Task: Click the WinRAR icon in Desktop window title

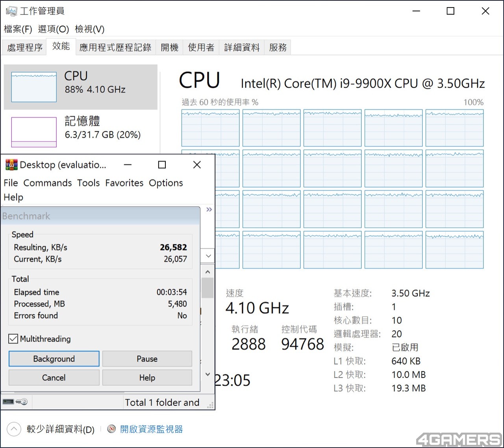Action: [11, 165]
